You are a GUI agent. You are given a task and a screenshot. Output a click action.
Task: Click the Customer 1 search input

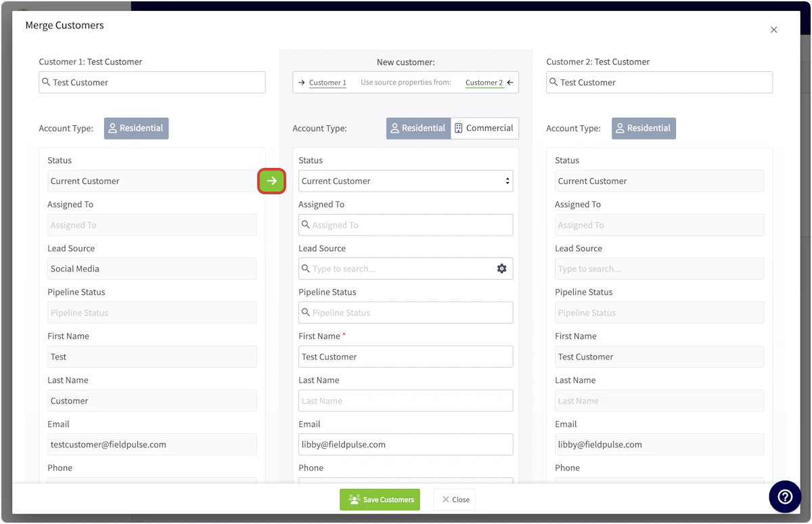(x=152, y=82)
